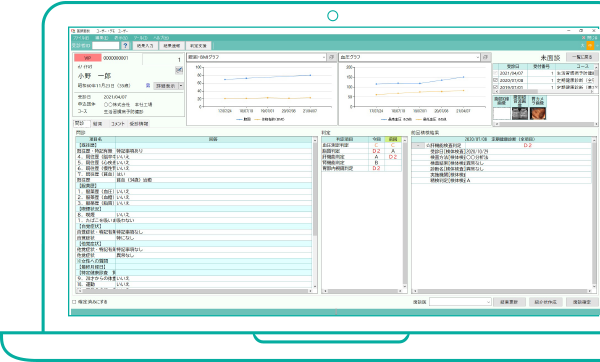
Task: Toggle the checkbox at bottom left
Action: (x=74, y=302)
